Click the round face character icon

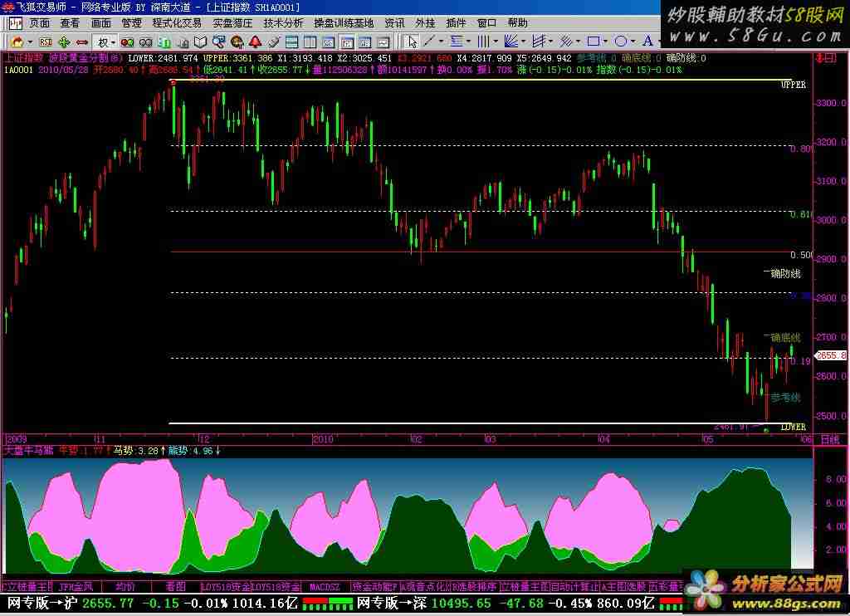coord(237,42)
